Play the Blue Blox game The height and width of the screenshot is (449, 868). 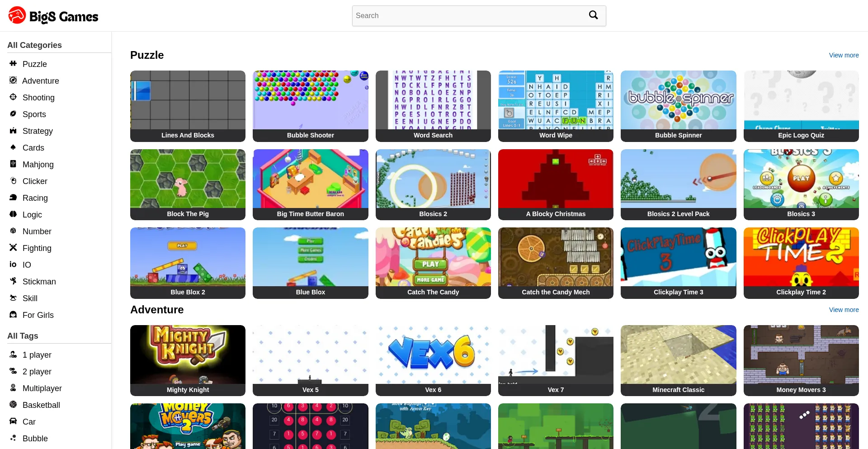tap(310, 263)
